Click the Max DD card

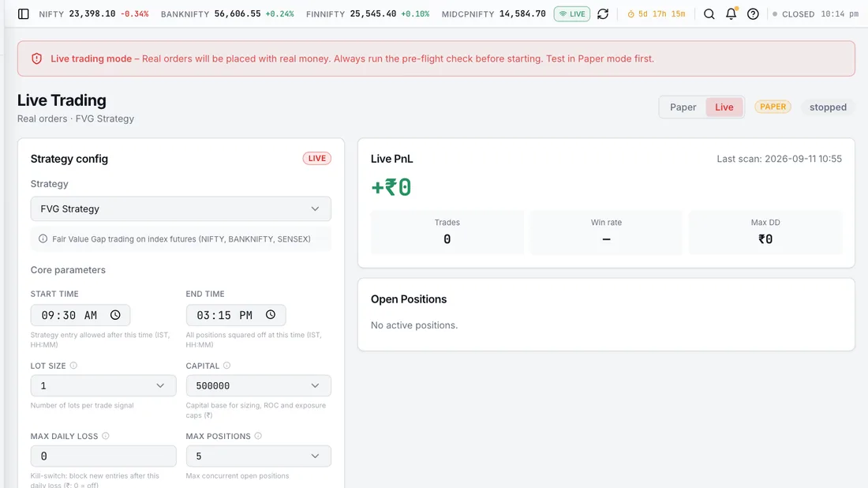tap(765, 232)
